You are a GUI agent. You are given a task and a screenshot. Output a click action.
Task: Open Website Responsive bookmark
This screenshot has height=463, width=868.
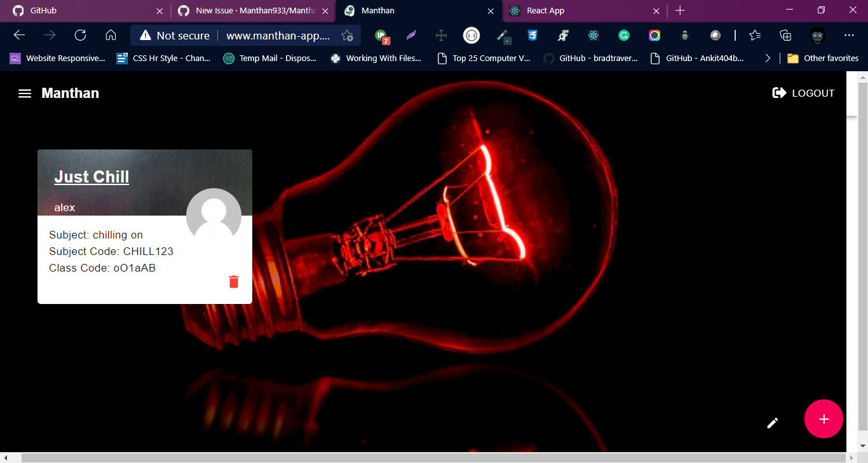[x=57, y=58]
